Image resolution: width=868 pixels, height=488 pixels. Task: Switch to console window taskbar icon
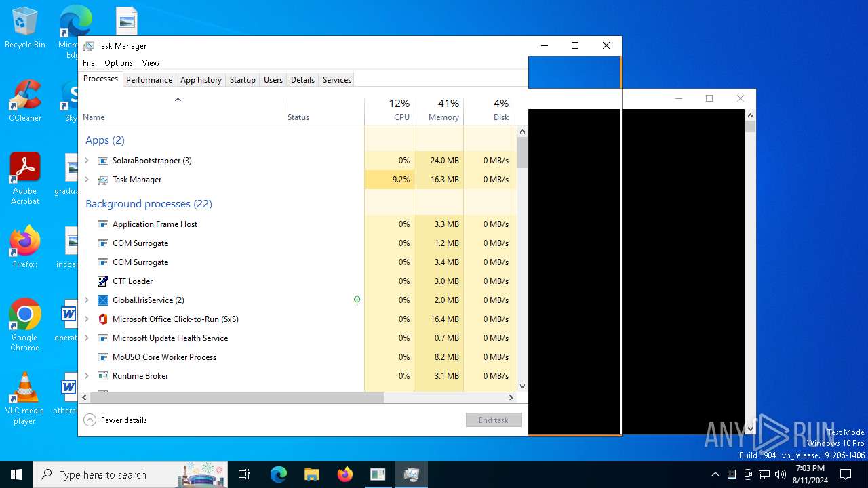(x=378, y=474)
